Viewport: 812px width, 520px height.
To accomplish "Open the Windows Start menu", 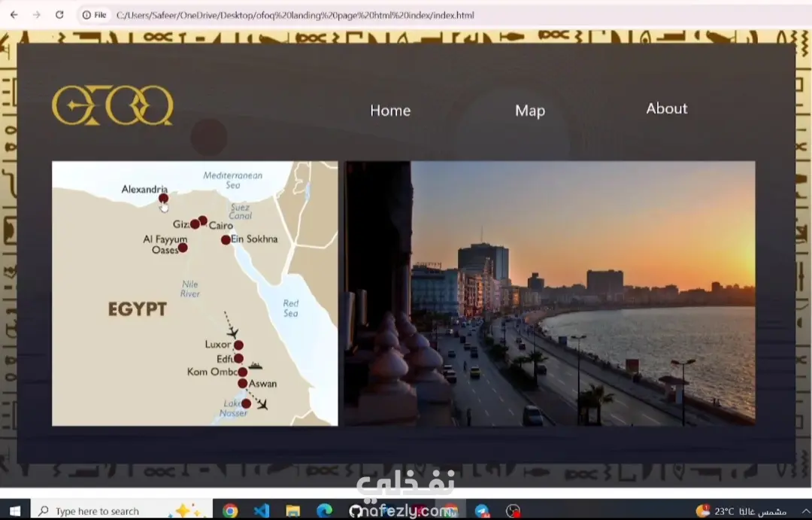I will tap(15, 511).
